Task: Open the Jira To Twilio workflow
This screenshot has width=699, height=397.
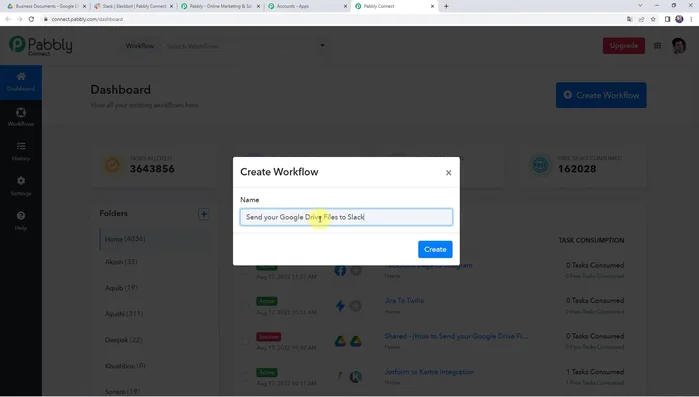Action: 404,301
